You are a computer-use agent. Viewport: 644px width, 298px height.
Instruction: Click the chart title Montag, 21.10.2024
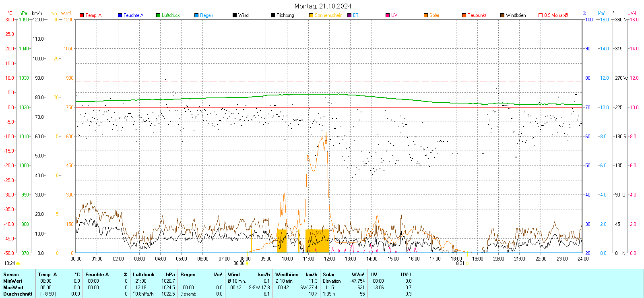click(x=322, y=6)
